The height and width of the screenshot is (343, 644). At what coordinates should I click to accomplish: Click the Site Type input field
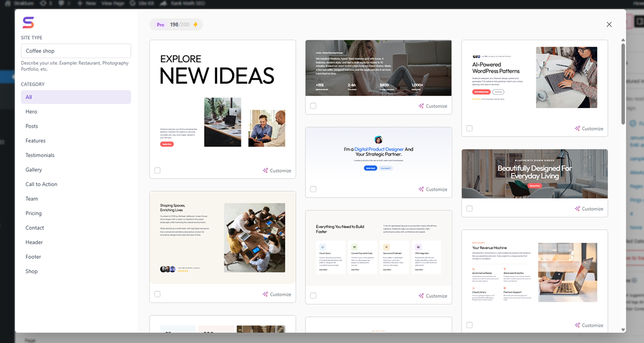(x=76, y=51)
